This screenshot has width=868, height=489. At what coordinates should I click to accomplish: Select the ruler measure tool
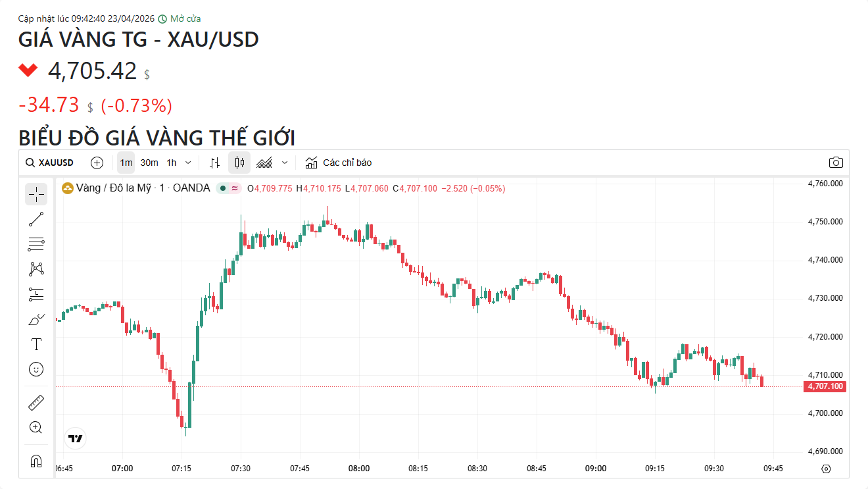click(36, 402)
